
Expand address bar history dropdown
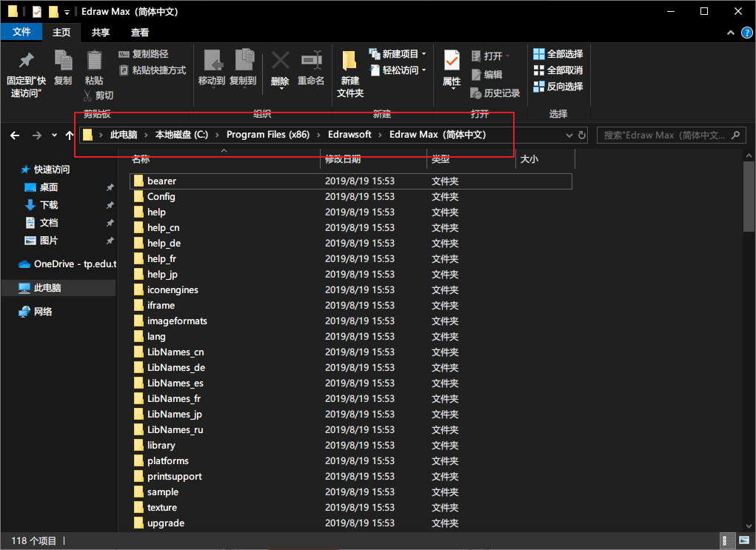569,135
